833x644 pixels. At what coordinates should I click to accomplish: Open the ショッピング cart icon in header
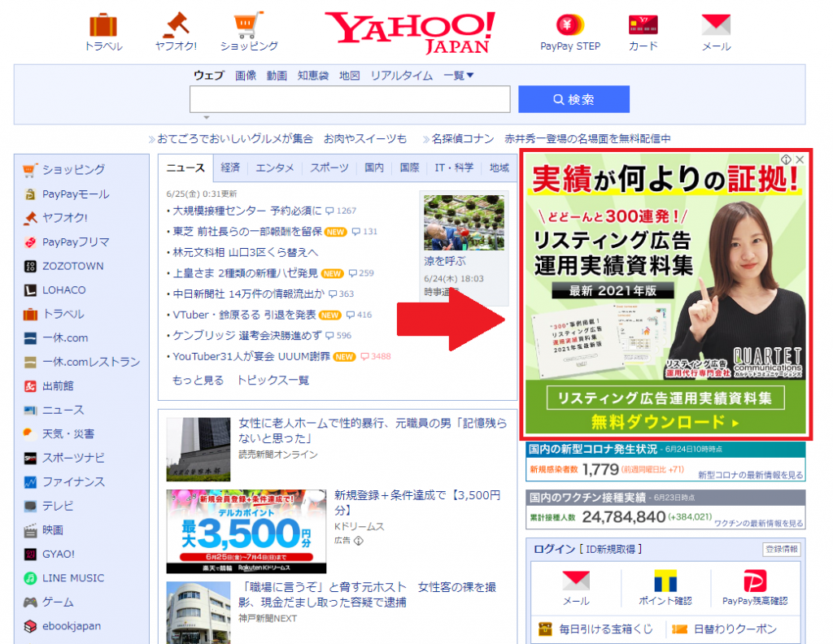pos(249,25)
